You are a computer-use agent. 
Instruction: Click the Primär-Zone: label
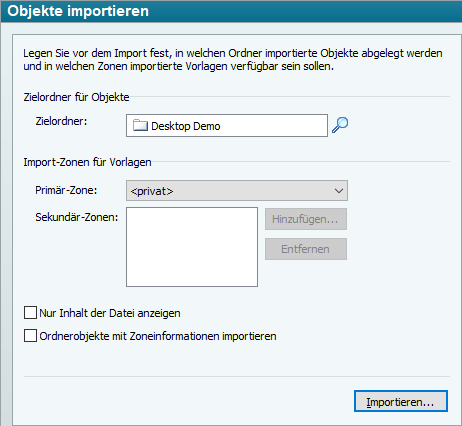tap(66, 190)
